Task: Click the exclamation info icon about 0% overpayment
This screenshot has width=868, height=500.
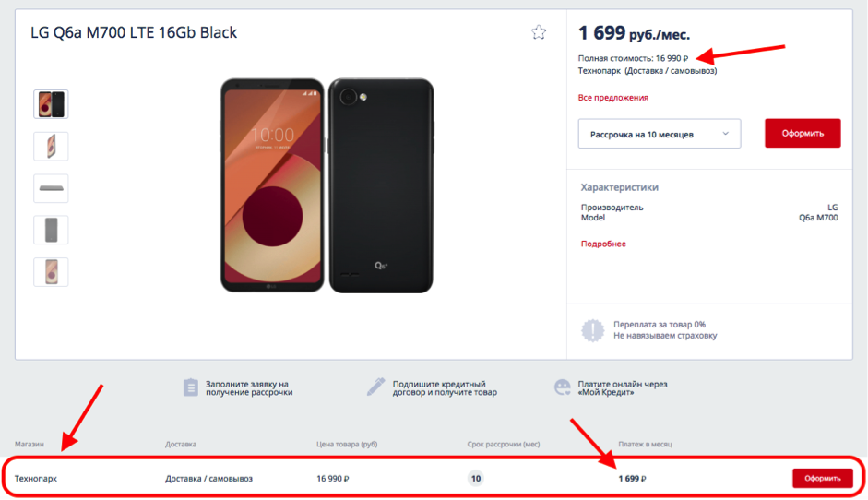Action: click(592, 330)
